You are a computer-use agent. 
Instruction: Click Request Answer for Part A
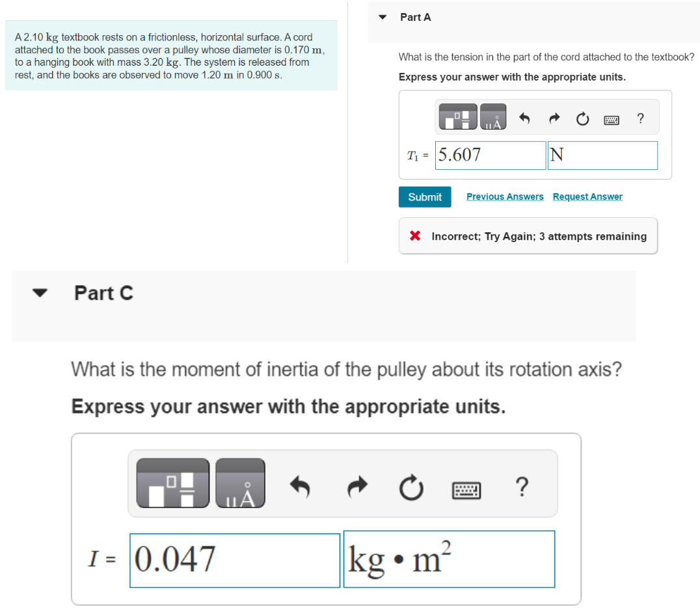click(587, 197)
